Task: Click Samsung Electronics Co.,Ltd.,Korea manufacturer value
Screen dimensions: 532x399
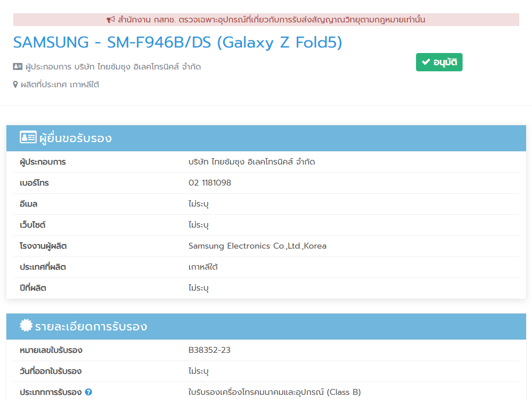Action: tap(257, 246)
